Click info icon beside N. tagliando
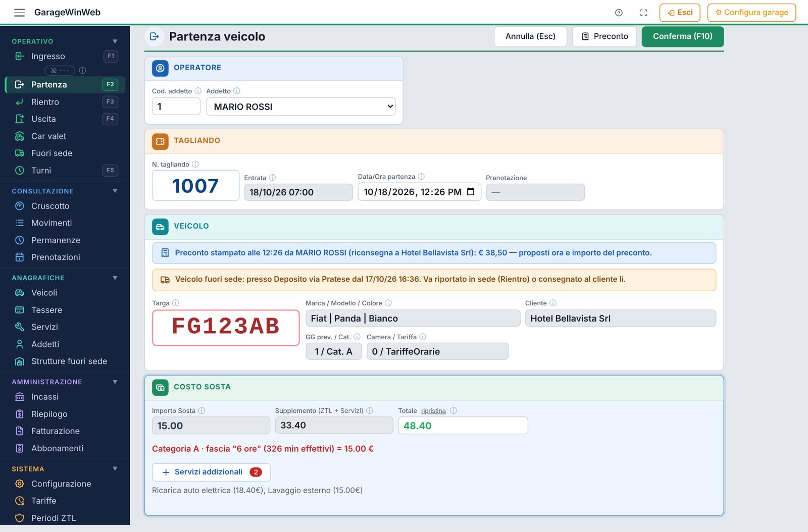 coord(195,164)
